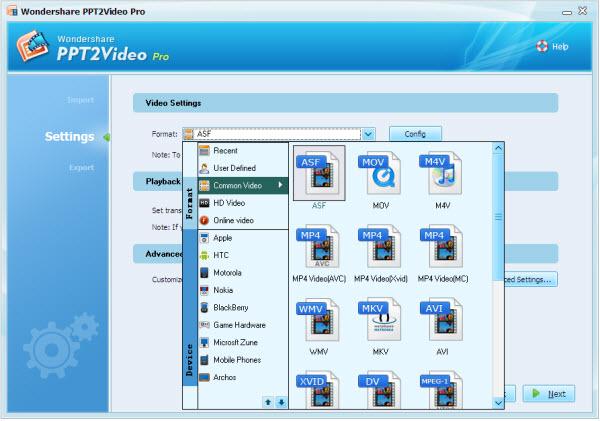Select the XVID format icon

(319, 390)
